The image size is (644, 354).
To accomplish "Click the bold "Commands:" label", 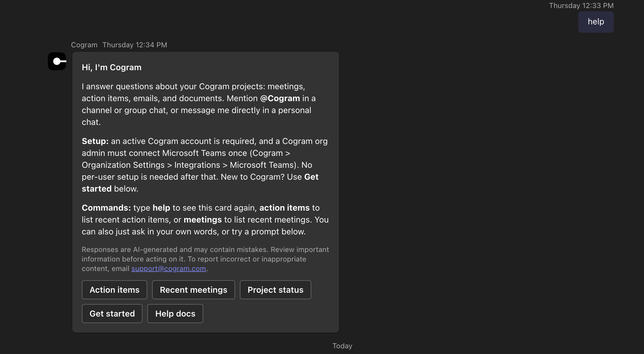I will [x=106, y=208].
